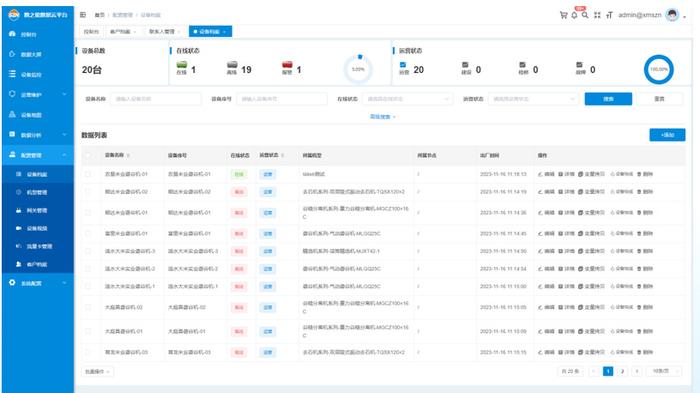
Task: Click the red alarm device count icon
Action: pyautogui.click(x=287, y=65)
